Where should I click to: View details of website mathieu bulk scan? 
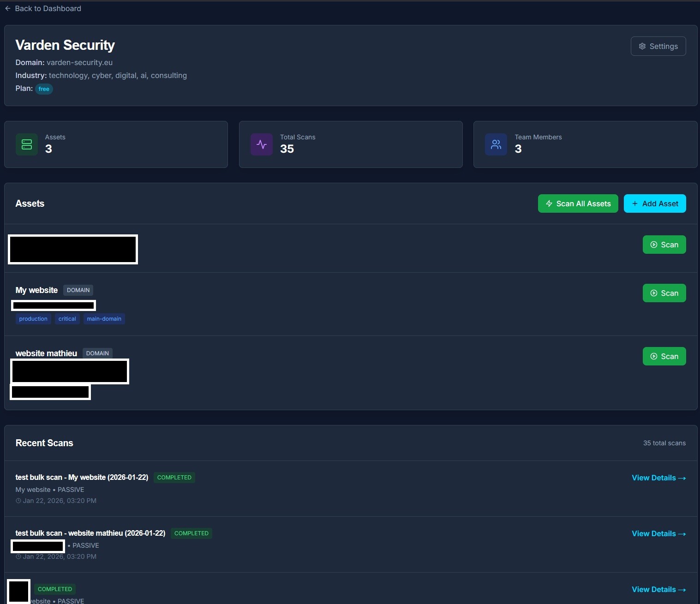(x=658, y=533)
